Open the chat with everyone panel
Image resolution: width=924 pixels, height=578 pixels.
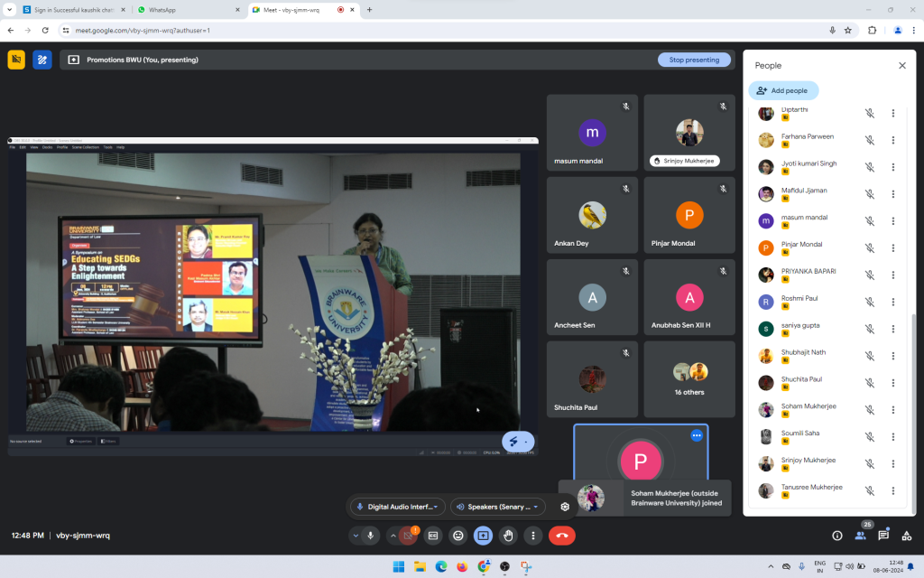pos(883,536)
